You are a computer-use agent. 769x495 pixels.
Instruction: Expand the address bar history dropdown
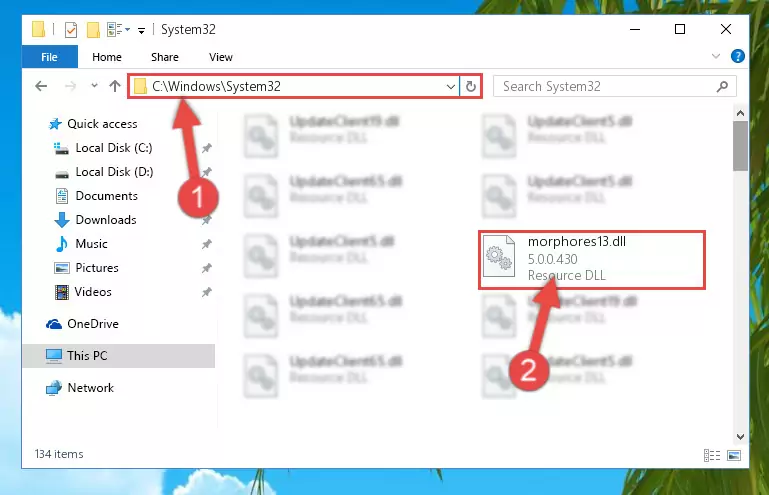pyautogui.click(x=451, y=87)
